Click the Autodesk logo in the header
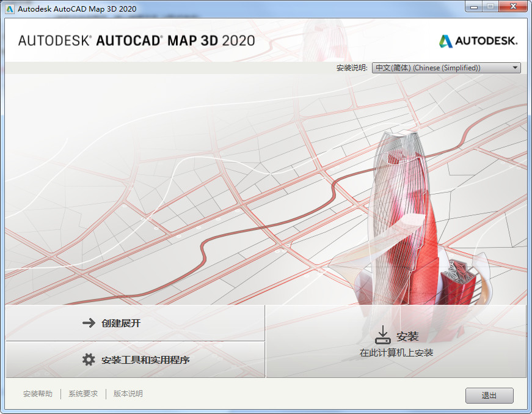This screenshot has width=532, height=414. 478,41
